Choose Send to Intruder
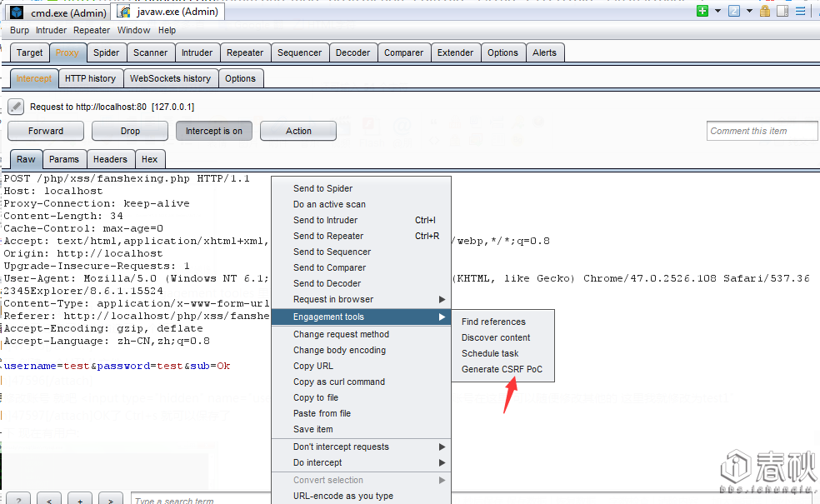Image resolution: width=820 pixels, height=504 pixels. coord(362,220)
